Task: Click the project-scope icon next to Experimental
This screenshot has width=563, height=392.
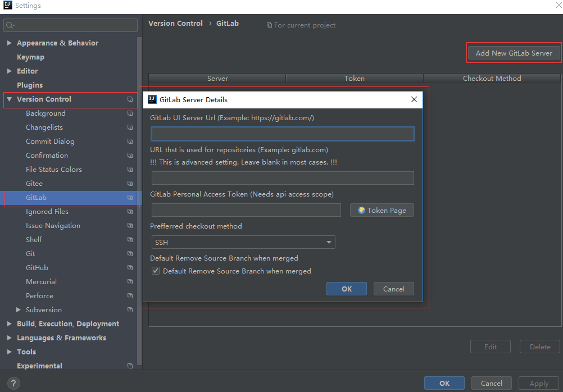Action: point(130,366)
